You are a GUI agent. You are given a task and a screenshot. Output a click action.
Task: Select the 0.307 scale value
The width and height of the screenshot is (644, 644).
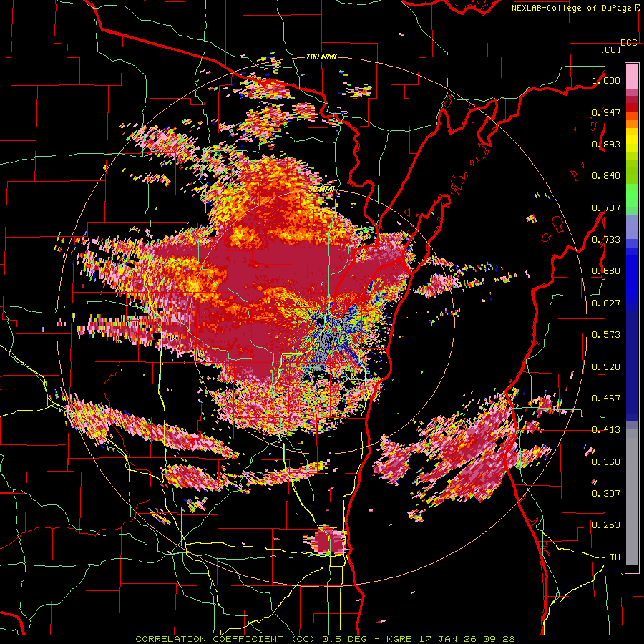606,493
